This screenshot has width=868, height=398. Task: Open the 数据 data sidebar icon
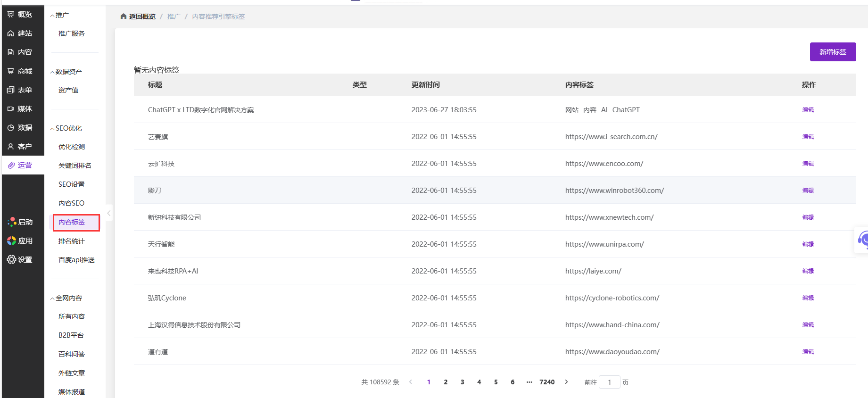click(x=10, y=128)
